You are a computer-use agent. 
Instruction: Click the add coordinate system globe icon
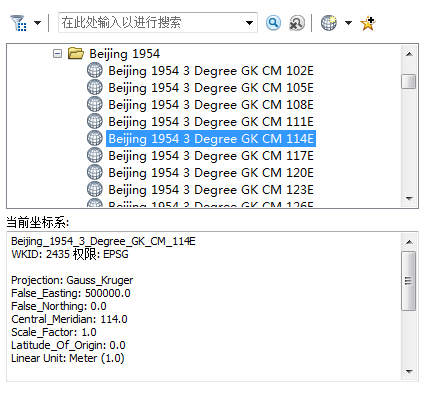(x=329, y=23)
